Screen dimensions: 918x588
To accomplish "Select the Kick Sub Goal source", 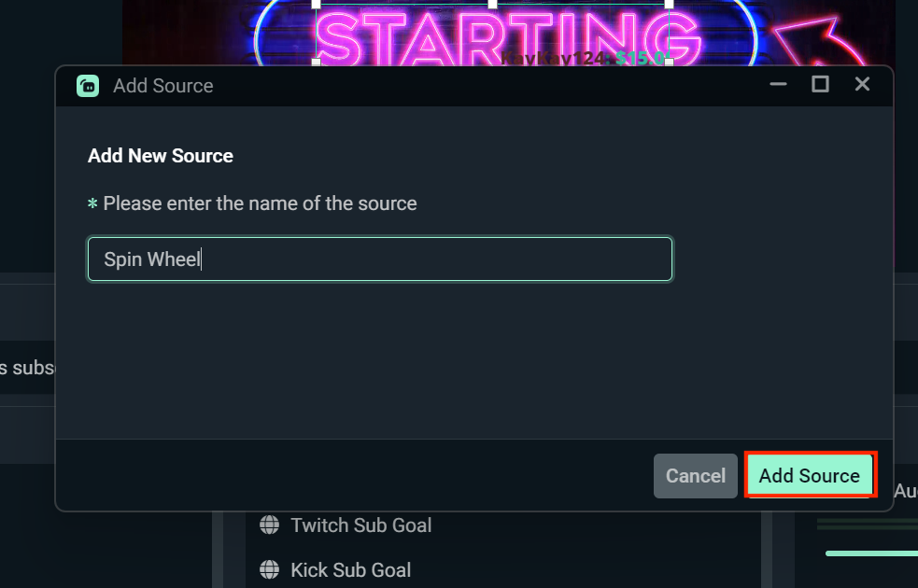I will point(350,570).
